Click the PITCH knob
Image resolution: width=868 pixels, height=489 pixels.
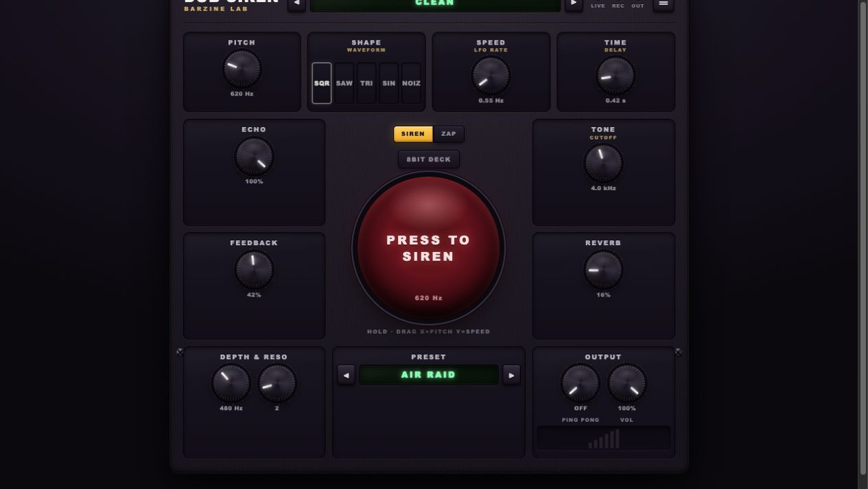pyautogui.click(x=242, y=69)
